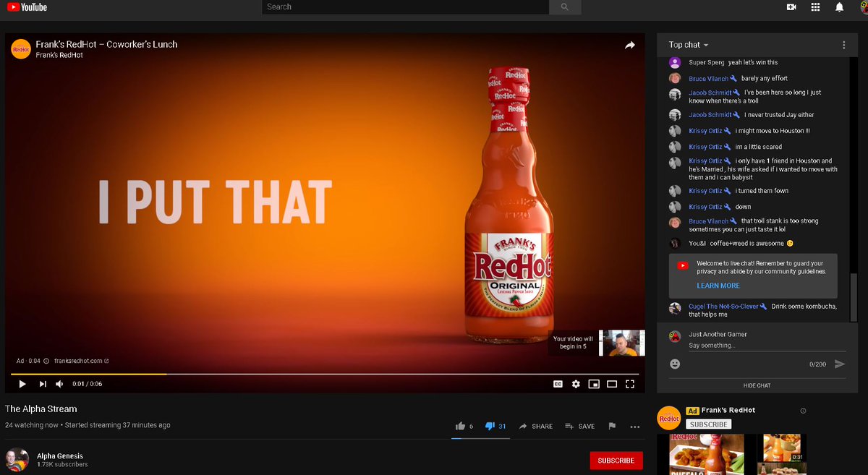Screen dimensions: 868x475
Task: Toggle closed captions
Action: 558,384
